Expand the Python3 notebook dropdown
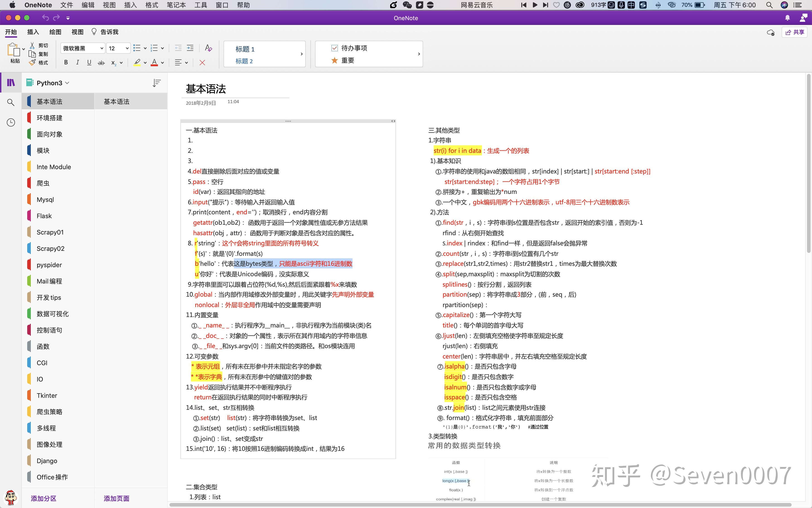 (67, 83)
